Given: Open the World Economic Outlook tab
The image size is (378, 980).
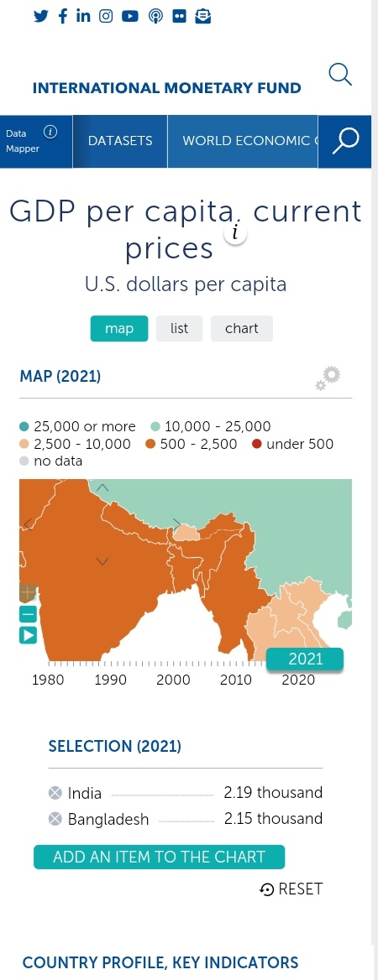Looking at the screenshot, I should (243, 141).
